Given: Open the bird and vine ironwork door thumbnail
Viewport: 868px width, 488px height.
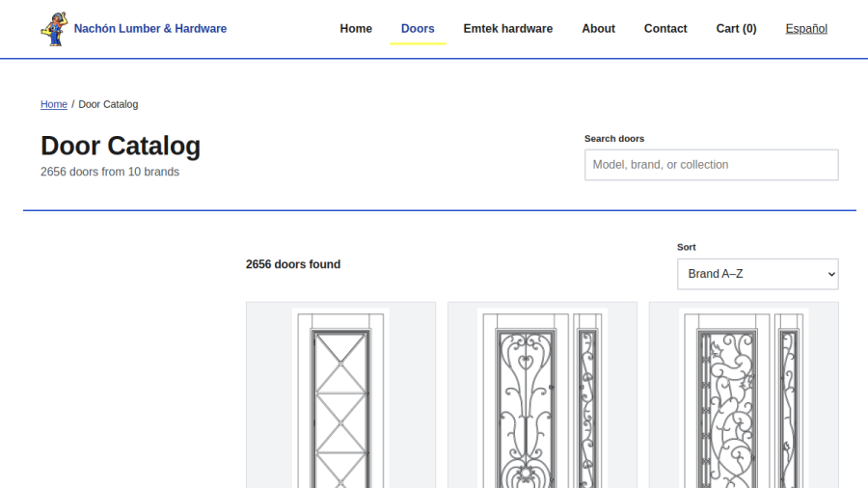Looking at the screenshot, I should coord(744,397).
